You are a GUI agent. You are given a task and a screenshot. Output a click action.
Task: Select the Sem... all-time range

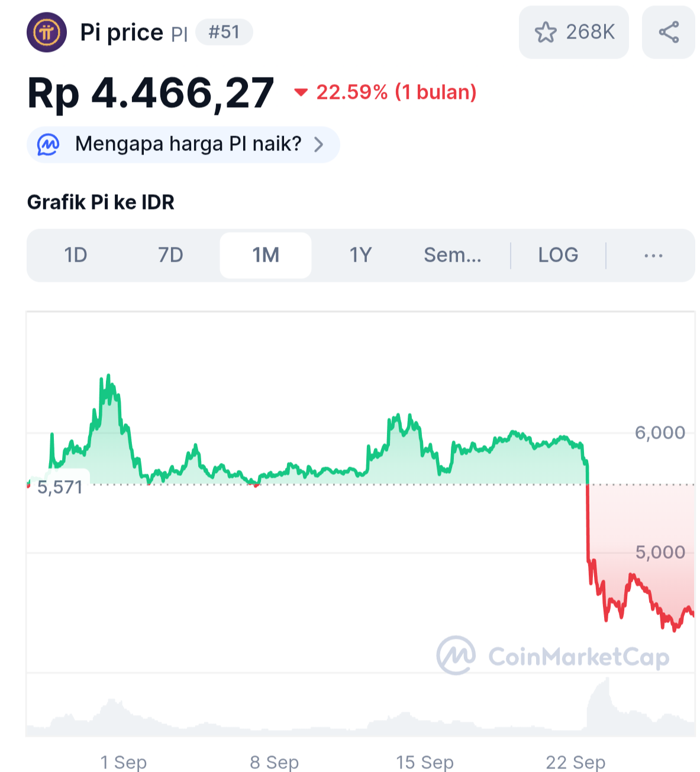point(453,256)
